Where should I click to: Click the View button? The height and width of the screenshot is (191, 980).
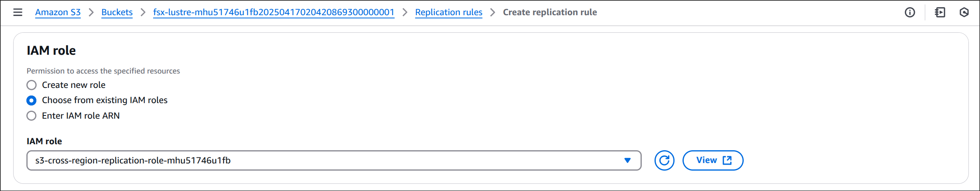point(713,160)
